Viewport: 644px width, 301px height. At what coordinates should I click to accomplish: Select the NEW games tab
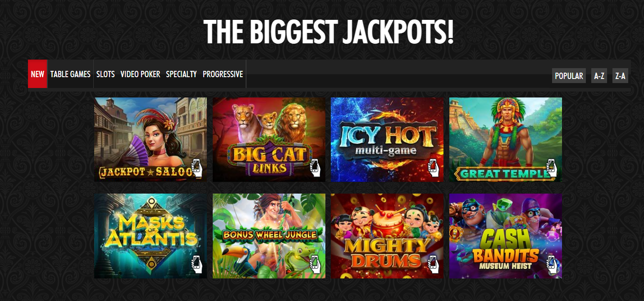coord(37,74)
